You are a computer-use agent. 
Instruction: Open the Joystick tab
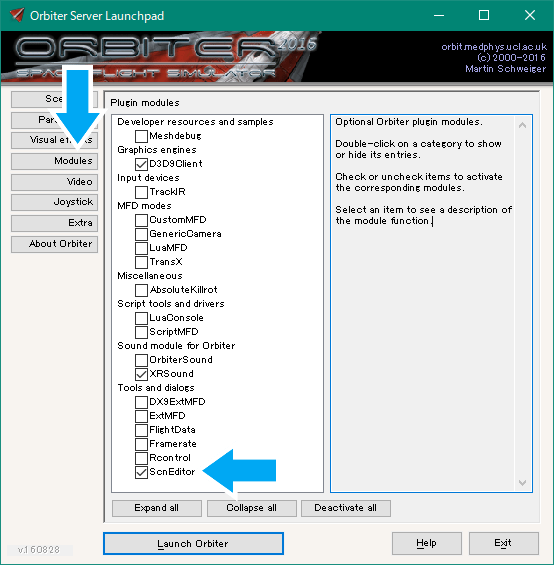pos(54,202)
